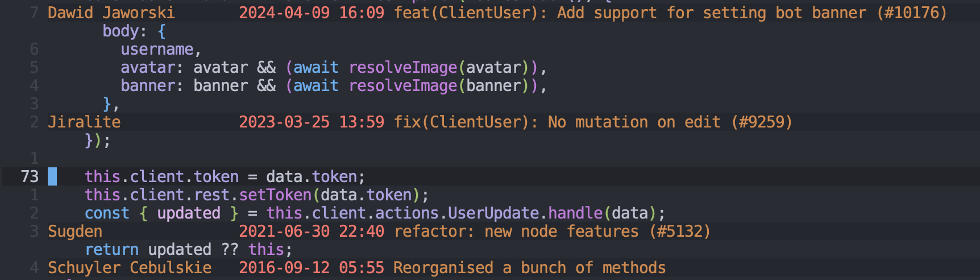Screen dimensions: 980x280
Task: Click the username property in body
Action: 157,50
